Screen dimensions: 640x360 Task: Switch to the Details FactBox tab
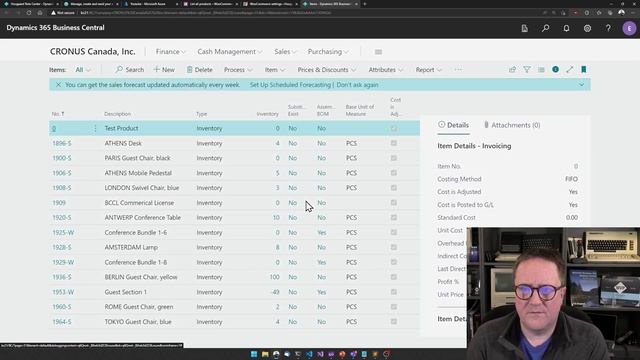click(x=453, y=125)
